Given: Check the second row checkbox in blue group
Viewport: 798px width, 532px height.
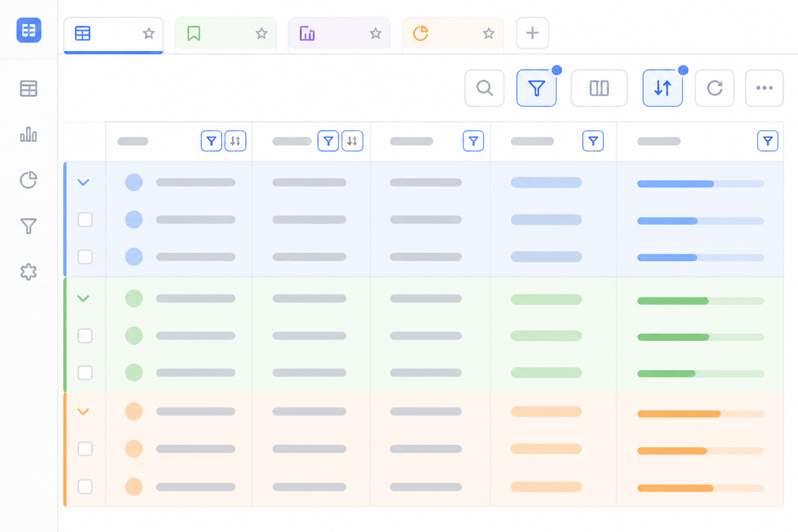Looking at the screenshot, I should pos(85,220).
